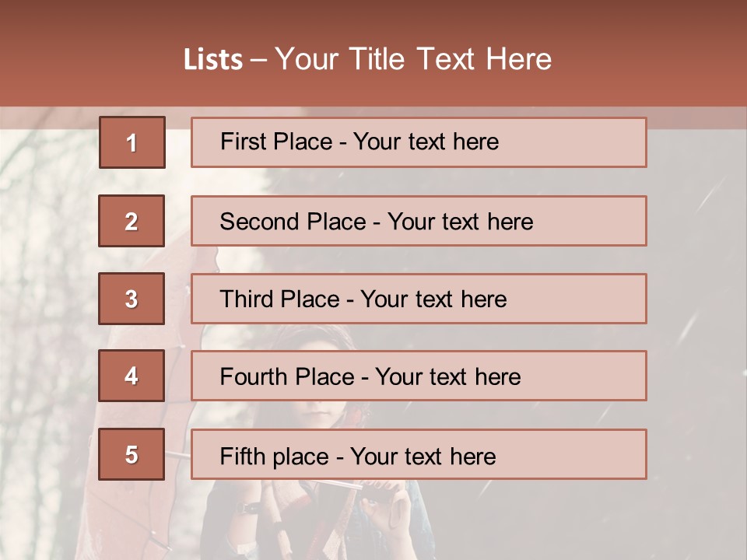Click the Fifth place text box

[x=419, y=455]
